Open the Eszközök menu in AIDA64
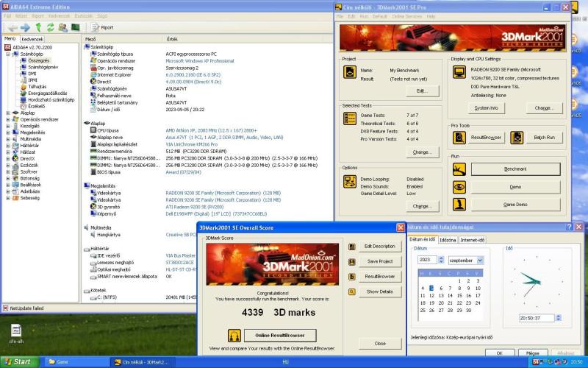 click(83, 16)
